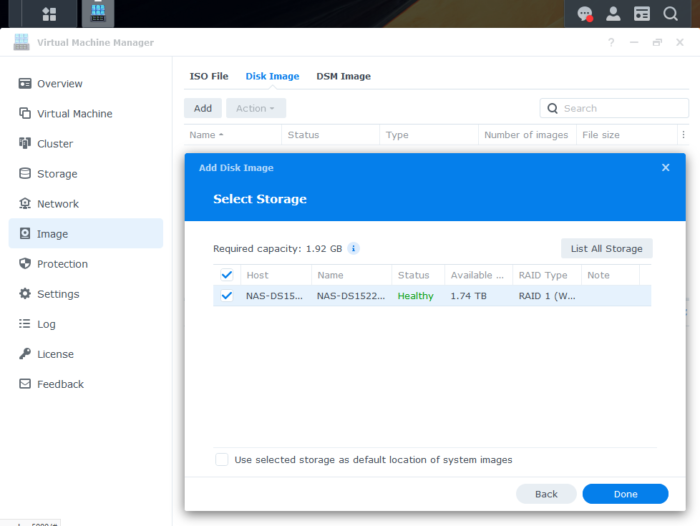700x526 pixels.
Task: Select Virtual Machine Manager taskbar icon
Action: [98, 13]
